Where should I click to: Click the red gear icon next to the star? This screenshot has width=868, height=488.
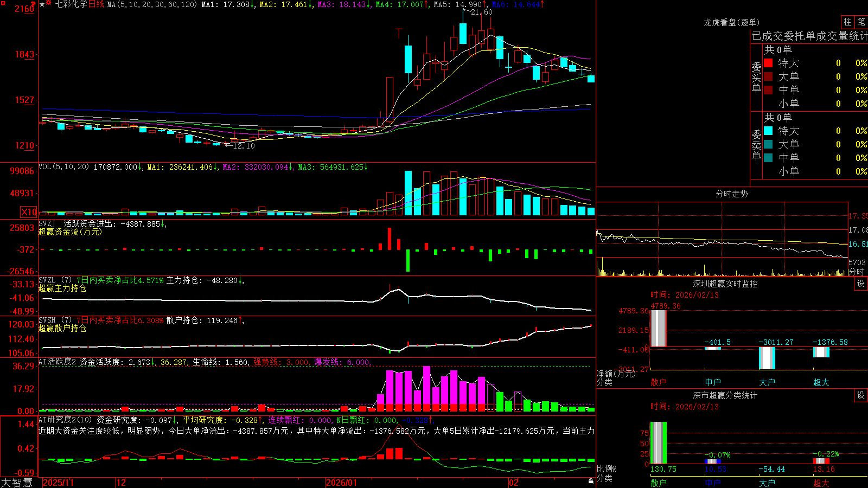(49, 3)
